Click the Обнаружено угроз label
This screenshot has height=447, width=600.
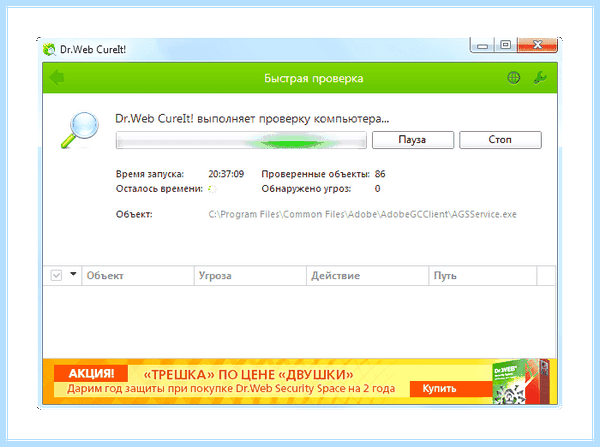click(x=306, y=189)
